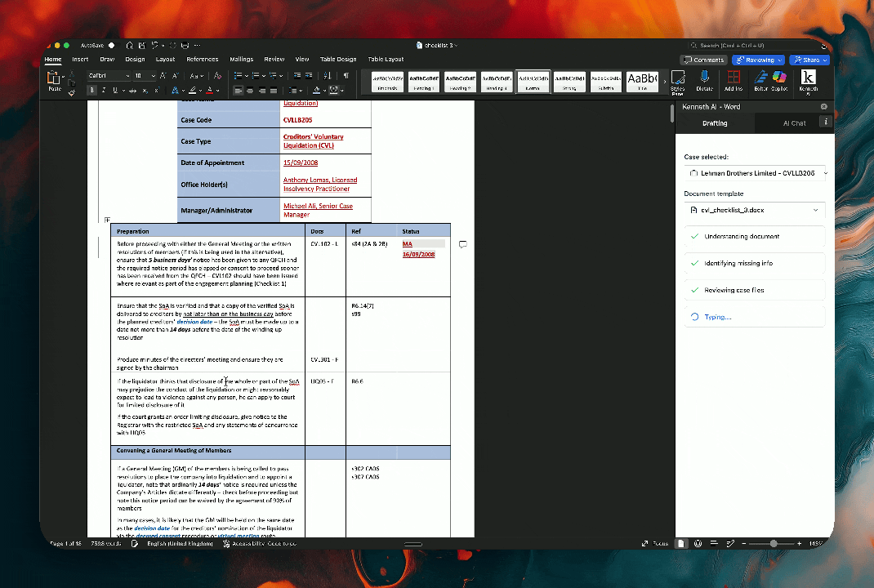Toggle paragraph marks visibility
874x588 pixels.
click(x=344, y=75)
